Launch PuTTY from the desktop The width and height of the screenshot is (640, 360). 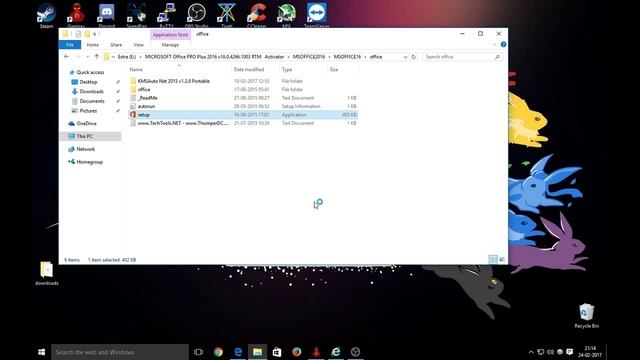pyautogui.click(x=167, y=14)
